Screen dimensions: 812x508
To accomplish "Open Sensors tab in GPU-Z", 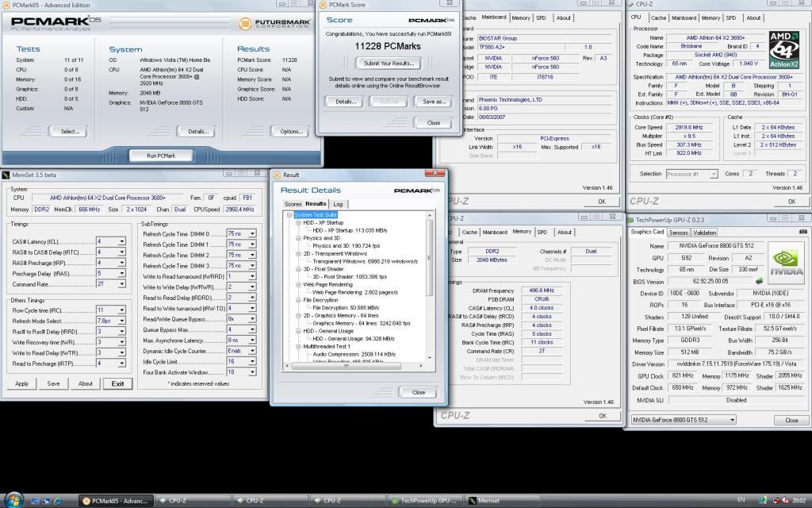I will pos(679,233).
